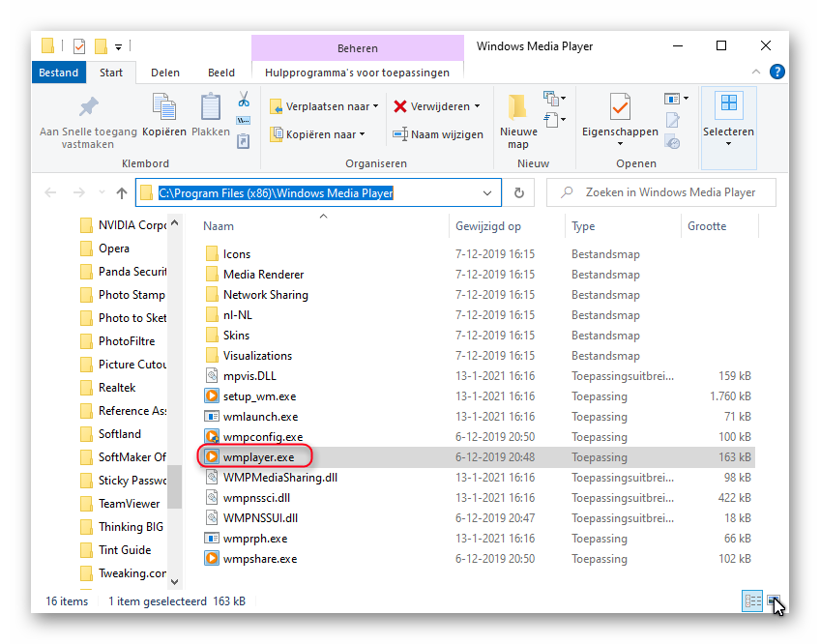Click the Plakken clipboard icon
The image size is (820, 644).
[211, 106]
